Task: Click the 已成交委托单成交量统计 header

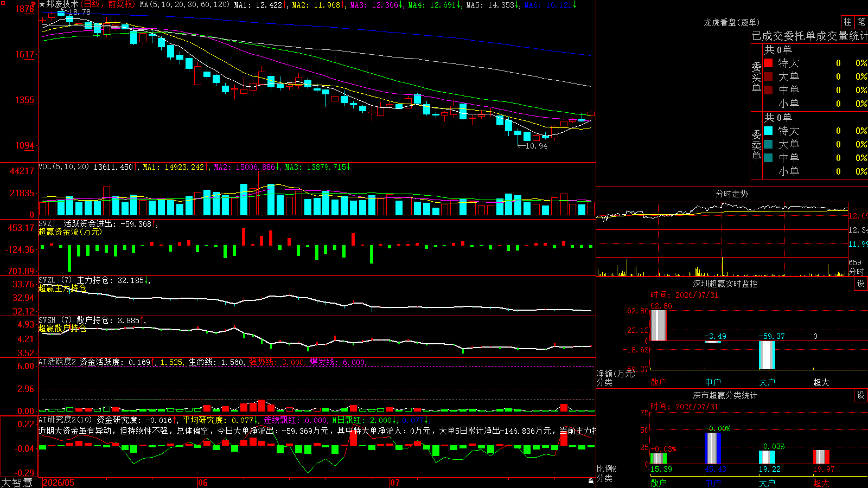Action: (x=809, y=36)
